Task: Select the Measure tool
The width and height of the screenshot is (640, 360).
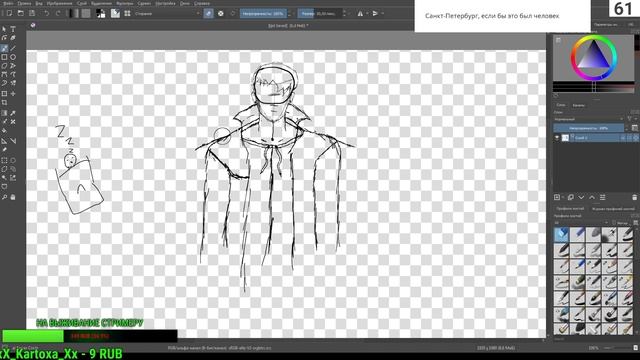Action: (x=13, y=141)
